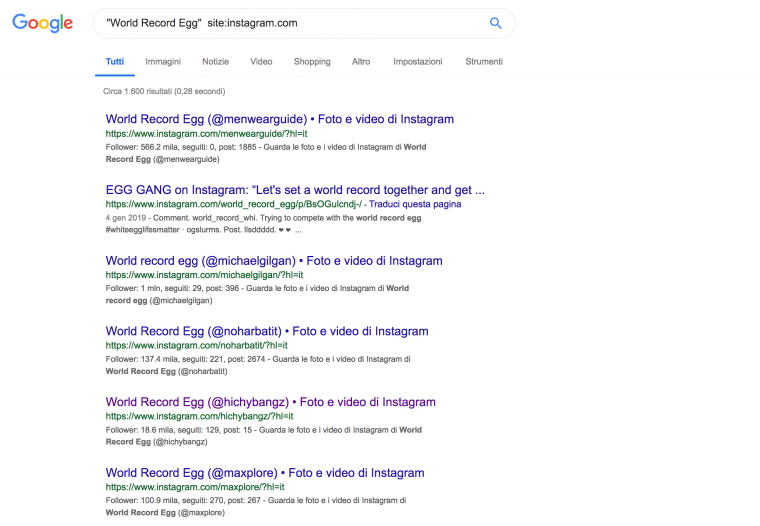Expand the Altro menu
Screen dimensions: 760x526
point(361,62)
